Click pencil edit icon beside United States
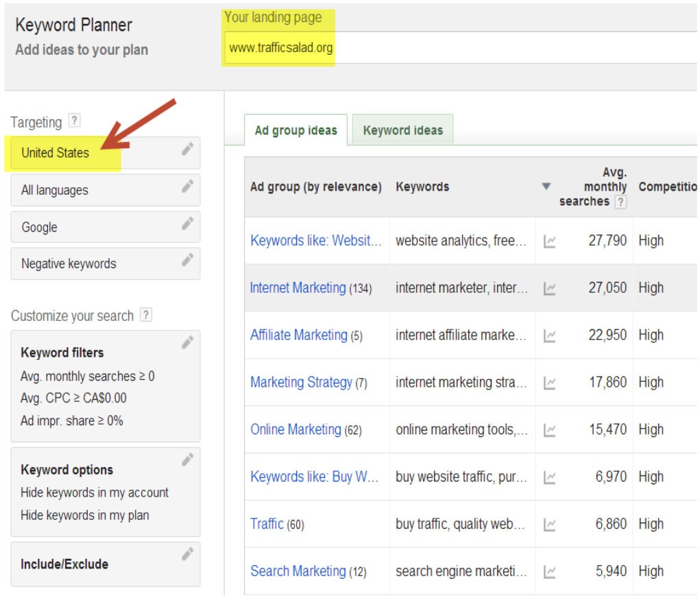The image size is (700, 596). tap(187, 150)
